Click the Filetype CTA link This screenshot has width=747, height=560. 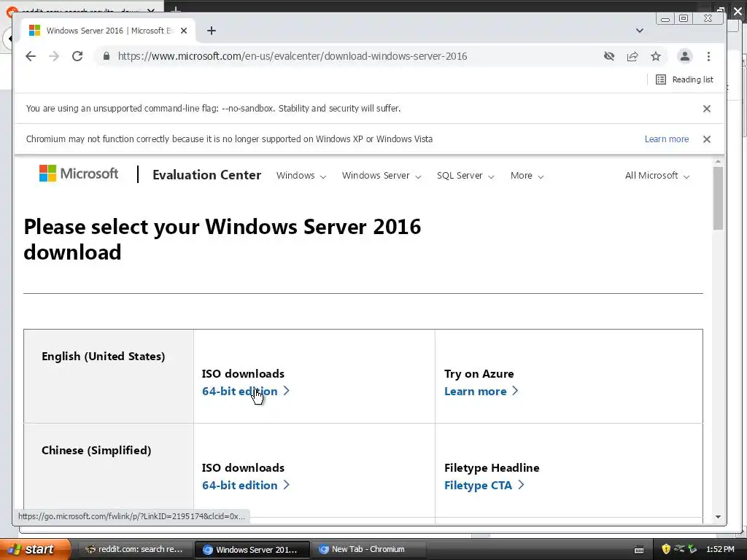484,485
